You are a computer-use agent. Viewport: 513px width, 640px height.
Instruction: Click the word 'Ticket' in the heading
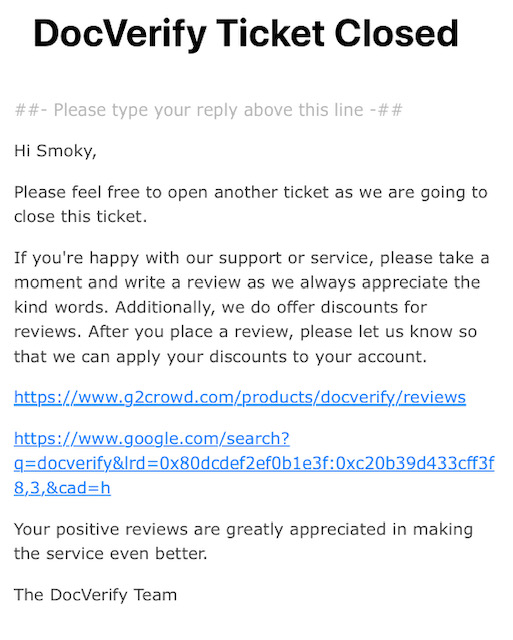[270, 33]
